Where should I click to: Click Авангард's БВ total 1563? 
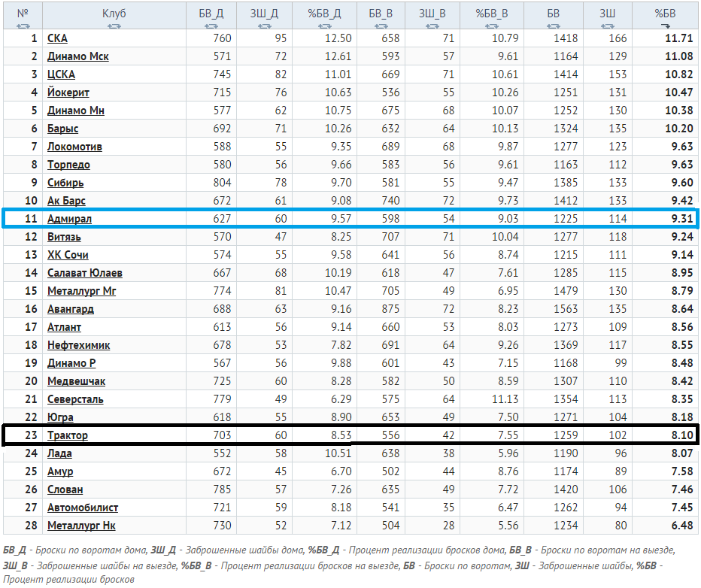pyautogui.click(x=566, y=309)
